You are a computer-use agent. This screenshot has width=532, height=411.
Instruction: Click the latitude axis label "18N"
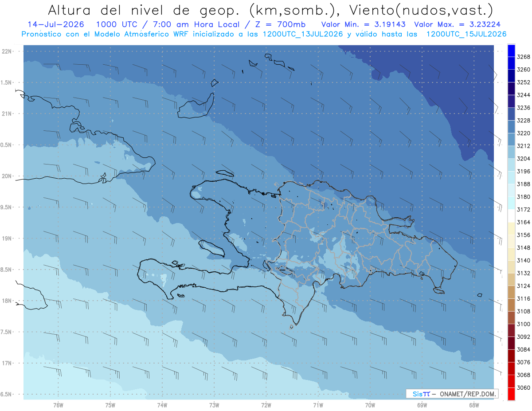[x=7, y=301]
